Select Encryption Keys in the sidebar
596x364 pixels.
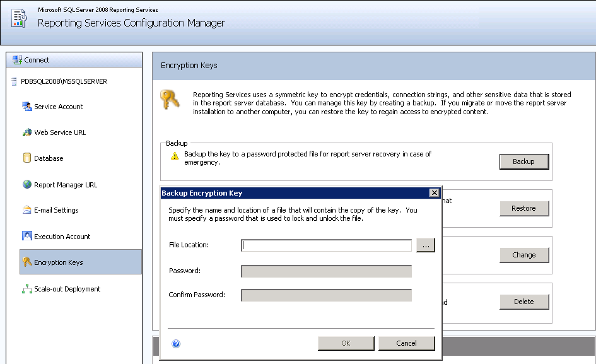[x=81, y=262]
